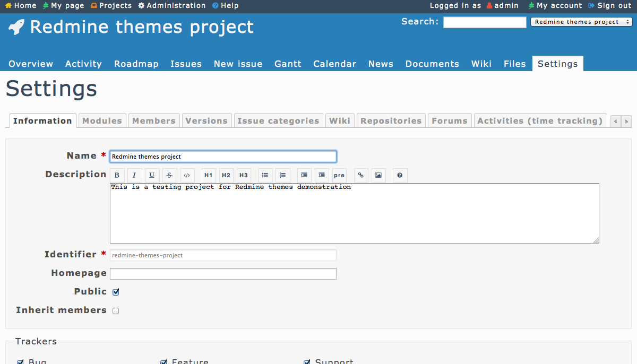Uncheck the Bug tracker checkbox

[x=20, y=362]
